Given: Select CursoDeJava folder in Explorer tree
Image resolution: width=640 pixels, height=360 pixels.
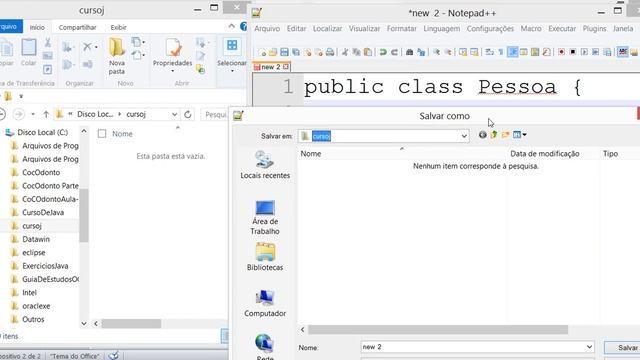Looking at the screenshot, I should [43, 213].
